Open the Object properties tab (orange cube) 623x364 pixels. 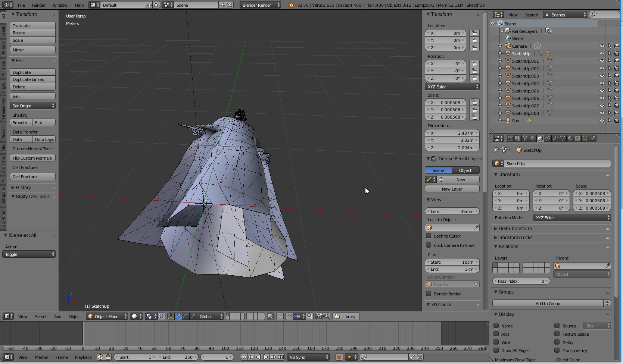tap(540, 138)
